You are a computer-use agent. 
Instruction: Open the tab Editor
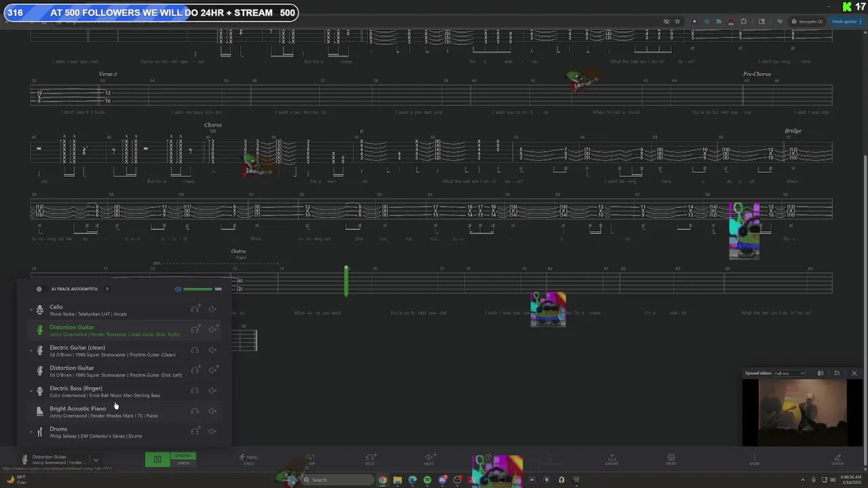point(837,459)
